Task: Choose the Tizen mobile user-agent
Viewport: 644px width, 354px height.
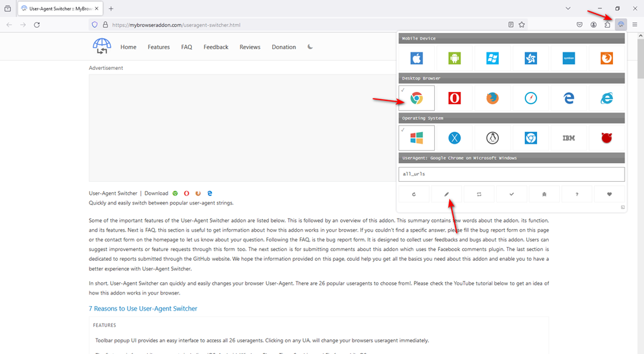Action: click(531, 58)
